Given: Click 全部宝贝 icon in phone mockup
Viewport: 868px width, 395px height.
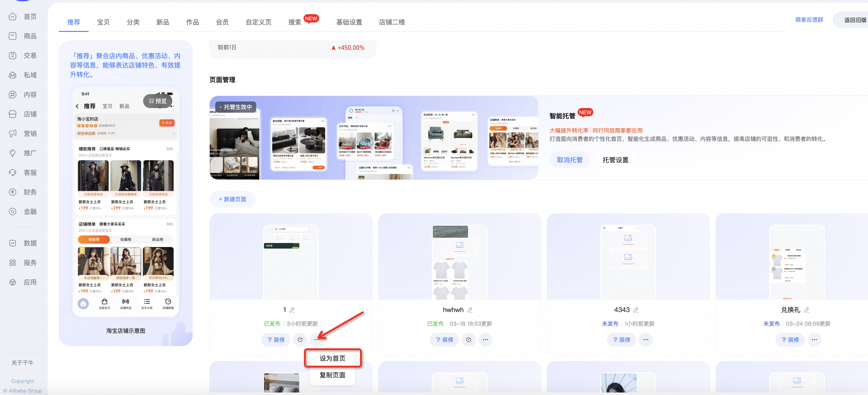Looking at the screenshot, I should [x=104, y=303].
